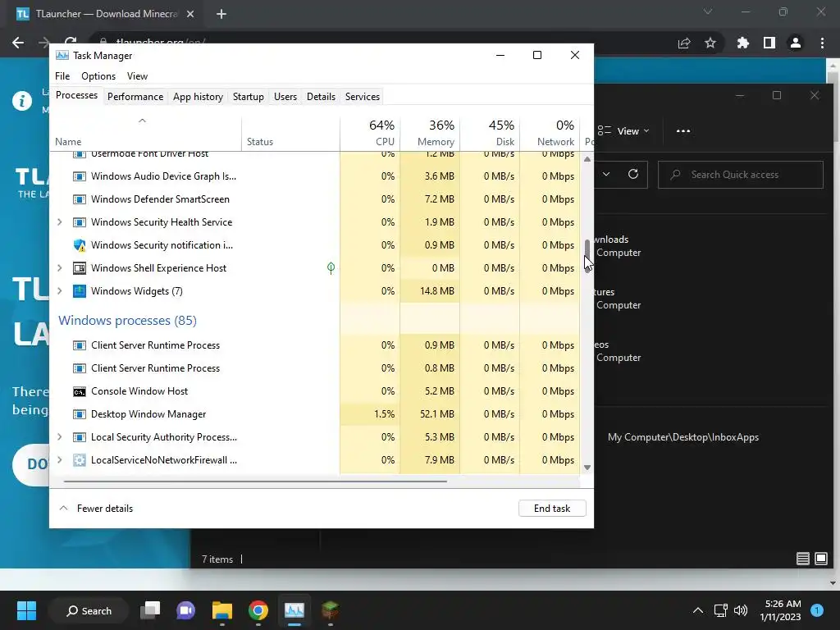
Task: Open Windows Start menu
Action: click(x=26, y=610)
